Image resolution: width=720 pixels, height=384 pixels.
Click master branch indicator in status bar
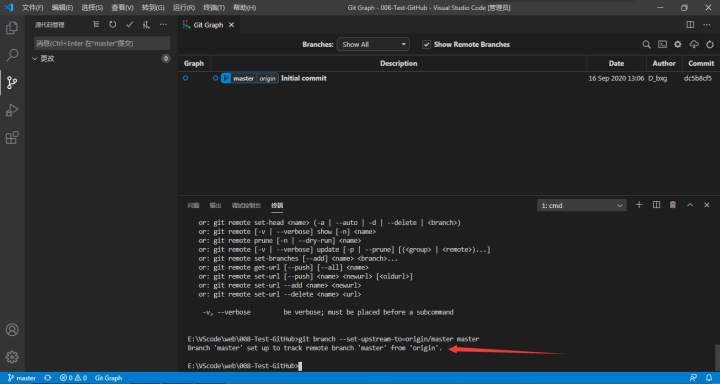pyautogui.click(x=22, y=378)
